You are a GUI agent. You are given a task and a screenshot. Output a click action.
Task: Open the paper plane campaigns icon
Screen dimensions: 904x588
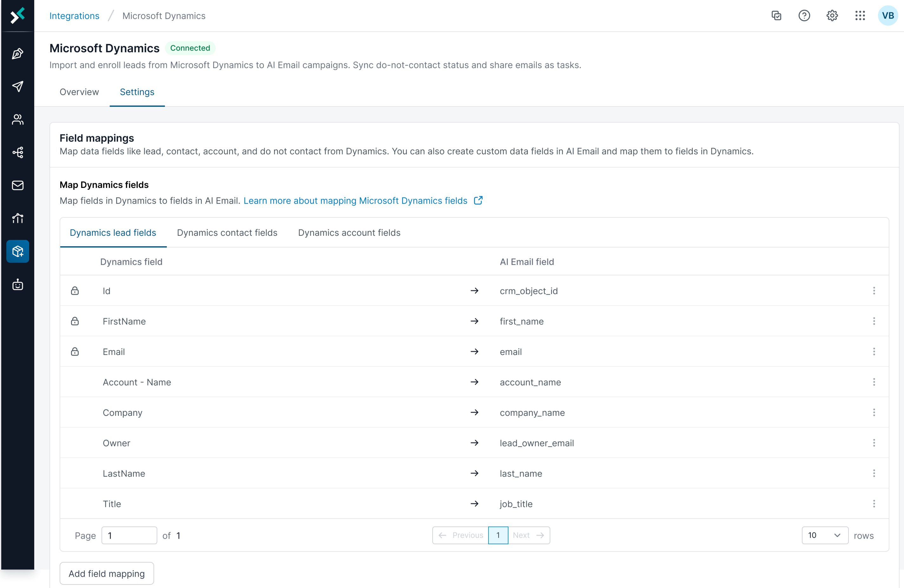tap(17, 87)
